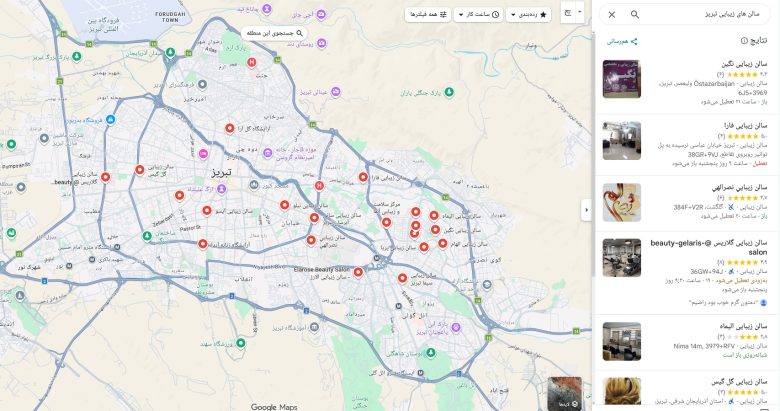Select the blue shopping bag marker on the map

[x=111, y=119]
